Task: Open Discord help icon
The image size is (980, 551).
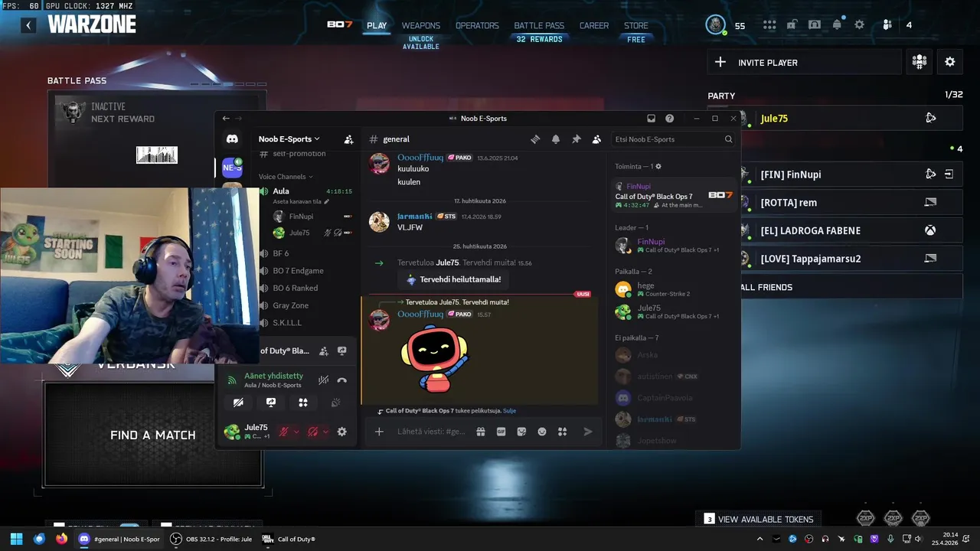Action: tap(669, 119)
